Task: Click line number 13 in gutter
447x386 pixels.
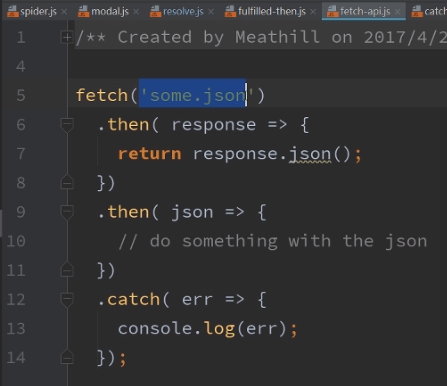Action: point(16,328)
